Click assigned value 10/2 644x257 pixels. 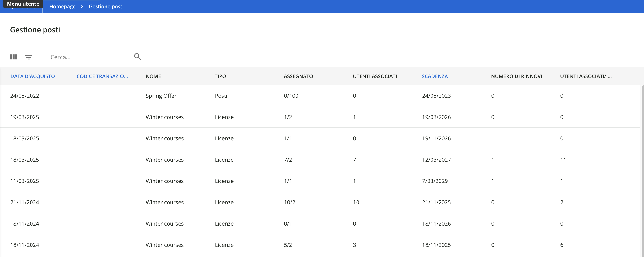click(x=290, y=202)
